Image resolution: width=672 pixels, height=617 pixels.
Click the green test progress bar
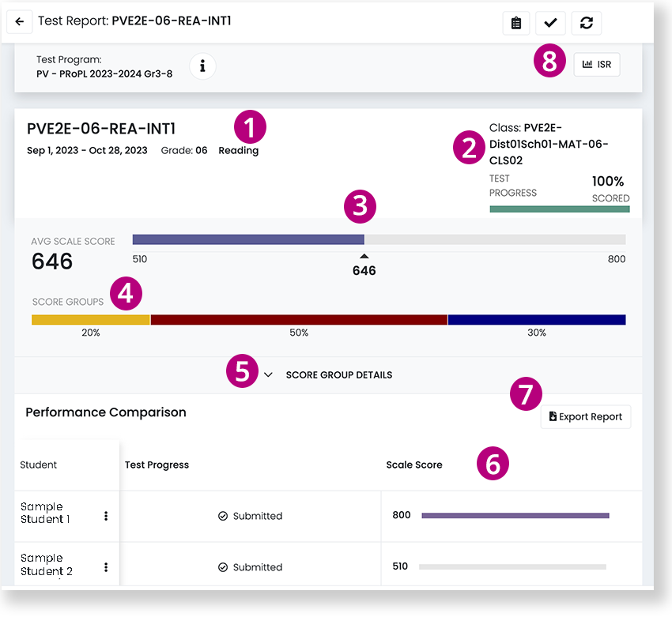coord(560,209)
